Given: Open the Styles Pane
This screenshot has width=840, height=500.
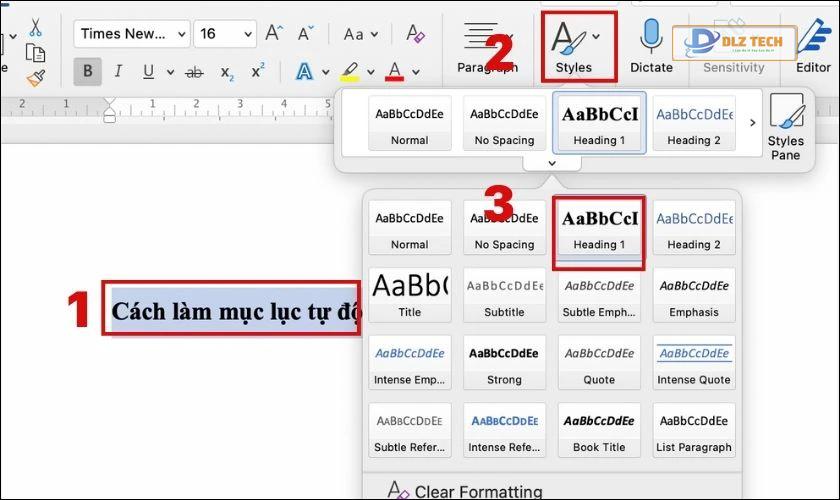Looking at the screenshot, I should [786, 127].
